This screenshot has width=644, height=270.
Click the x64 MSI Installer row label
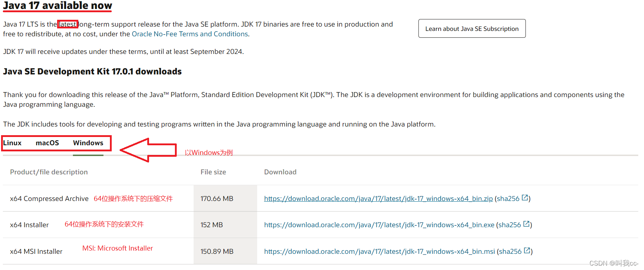pyautogui.click(x=36, y=251)
